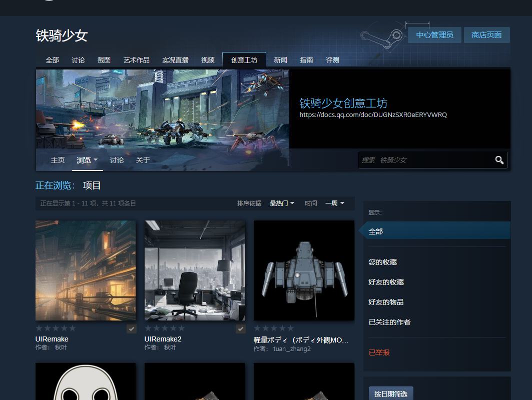Open workshop 讨论 sub-navigation item
This screenshot has height=400, width=532.
tap(117, 160)
